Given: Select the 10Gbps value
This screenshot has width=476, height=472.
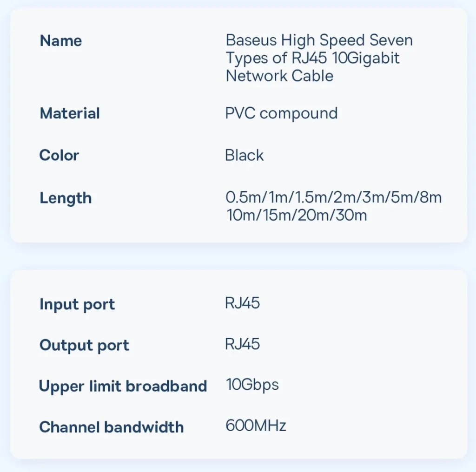Looking at the screenshot, I should coord(252,386).
